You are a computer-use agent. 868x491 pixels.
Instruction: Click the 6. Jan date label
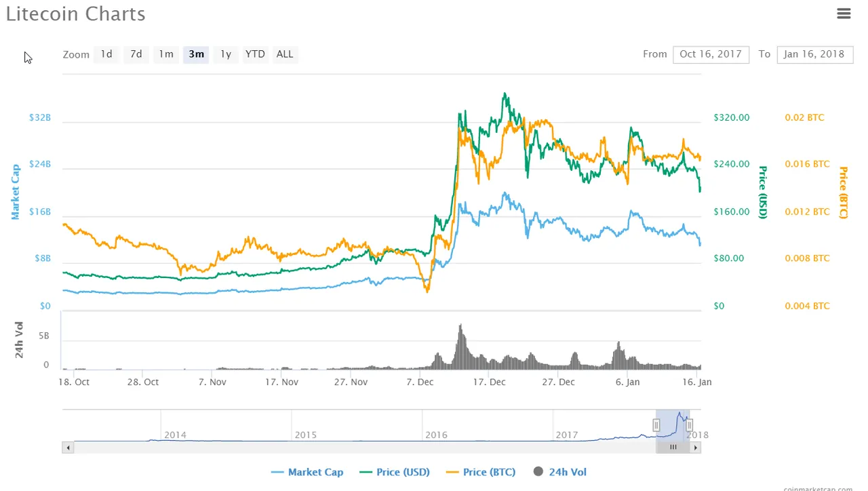point(627,382)
